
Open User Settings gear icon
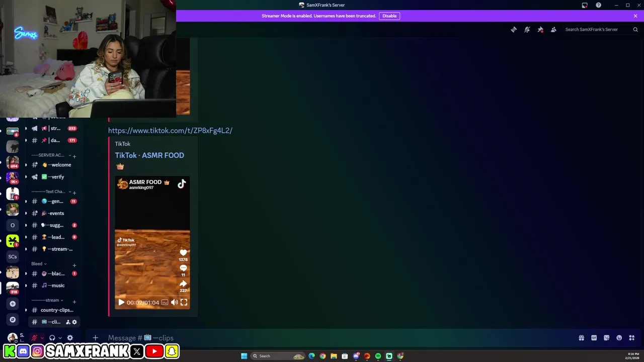point(70,338)
